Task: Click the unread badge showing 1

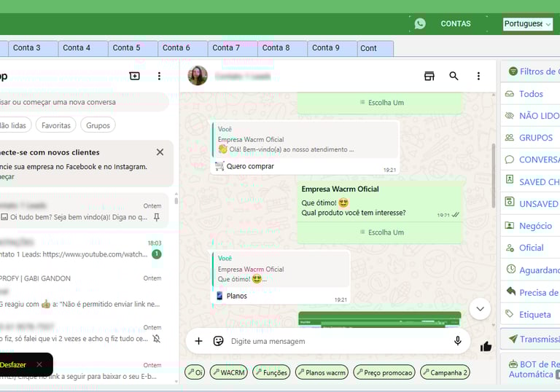Action: click(x=157, y=254)
